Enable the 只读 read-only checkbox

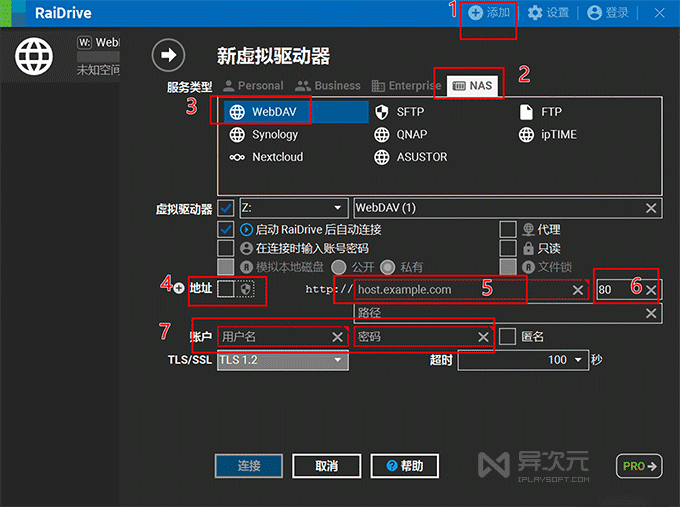pyautogui.click(x=508, y=248)
